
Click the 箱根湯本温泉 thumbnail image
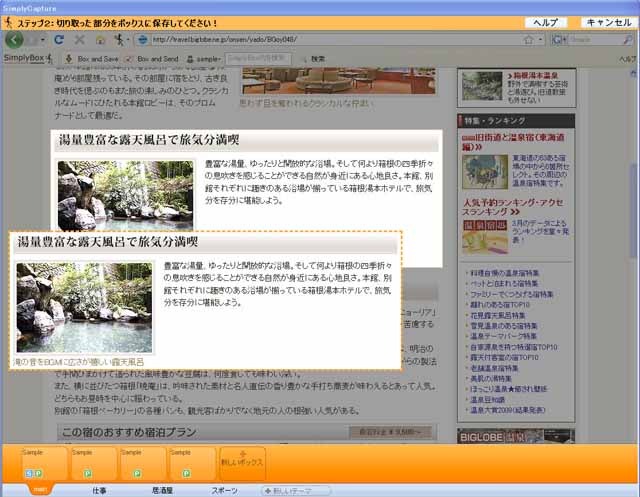[482, 86]
